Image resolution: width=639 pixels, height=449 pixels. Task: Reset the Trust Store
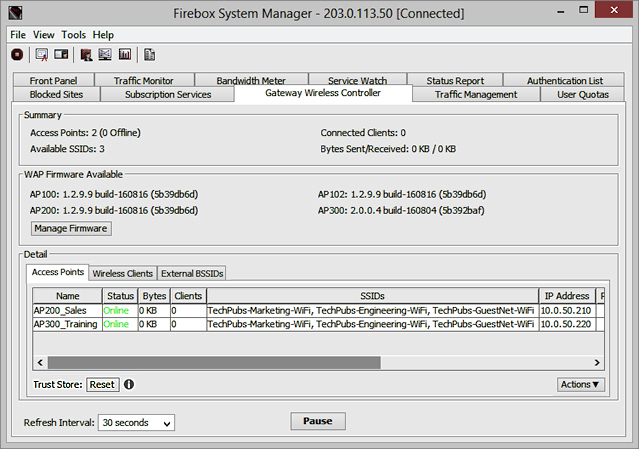[x=102, y=384]
